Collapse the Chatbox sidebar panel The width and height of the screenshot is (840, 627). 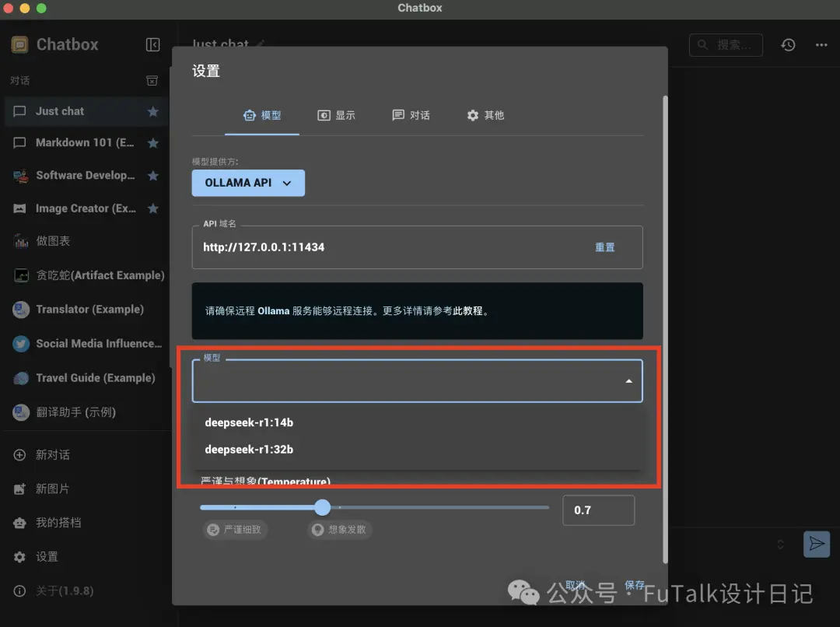coord(152,44)
